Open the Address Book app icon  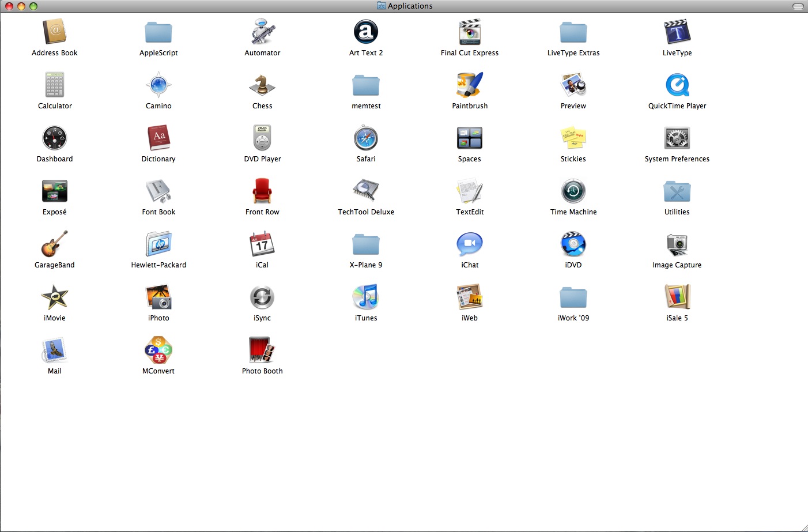coord(55,32)
